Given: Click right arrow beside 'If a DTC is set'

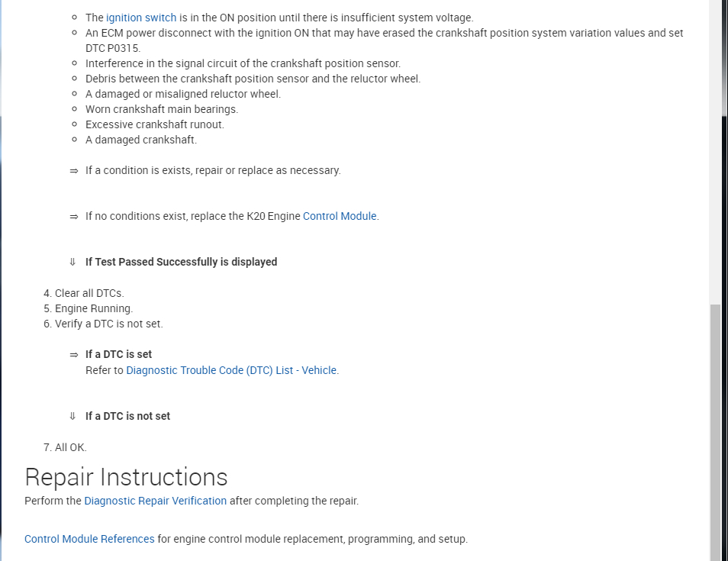Looking at the screenshot, I should [x=74, y=355].
